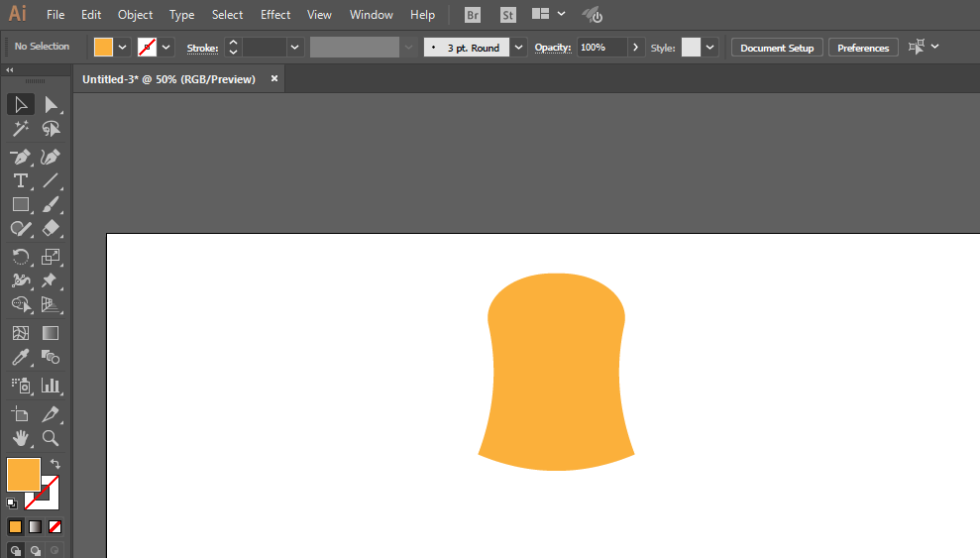980x558 pixels.
Task: Select the Magic Wand tool
Action: pos(21,129)
